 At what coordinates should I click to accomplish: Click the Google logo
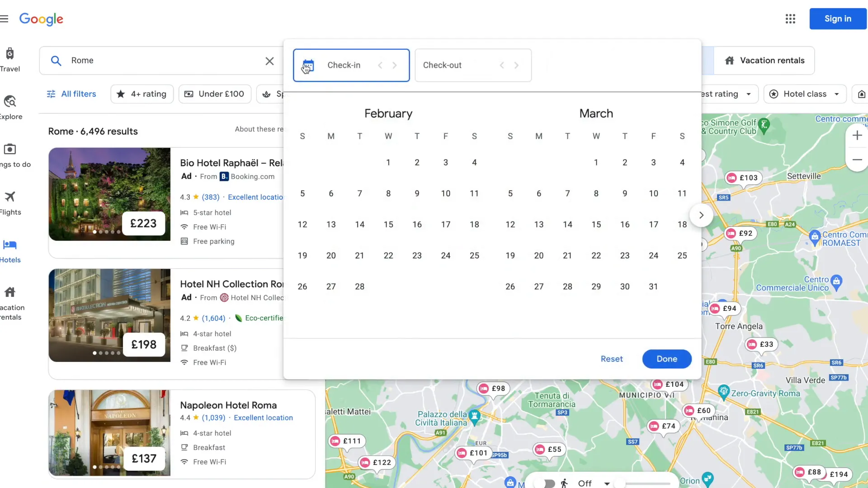[41, 19]
